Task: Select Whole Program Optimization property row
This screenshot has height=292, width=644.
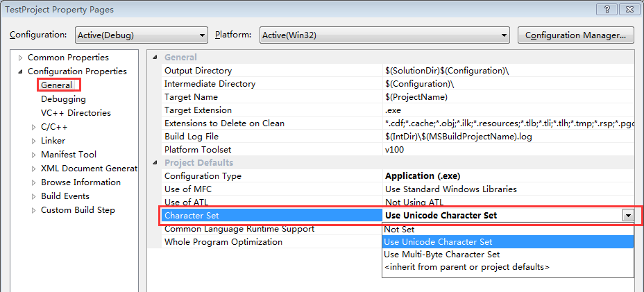Action: (271, 242)
